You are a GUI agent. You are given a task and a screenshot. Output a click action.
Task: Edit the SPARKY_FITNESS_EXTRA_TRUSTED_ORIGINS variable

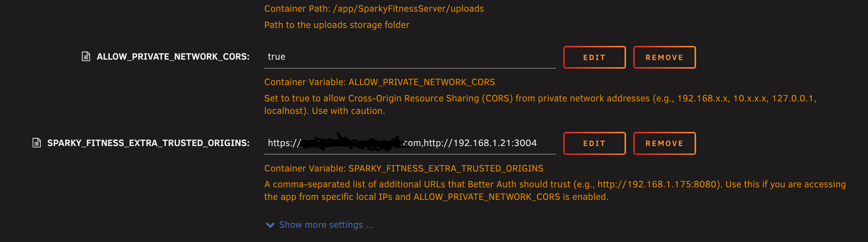tap(595, 143)
